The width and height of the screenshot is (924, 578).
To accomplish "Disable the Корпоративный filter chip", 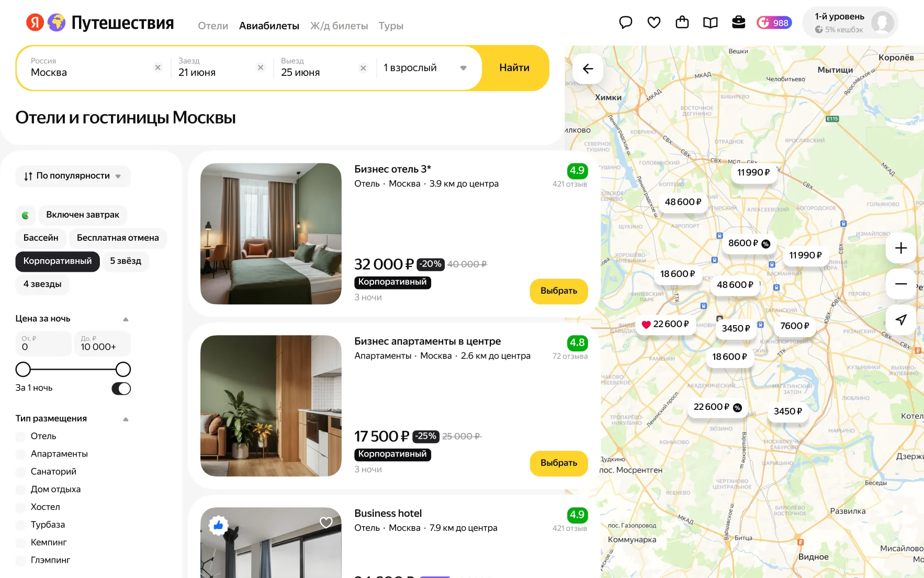I will [x=58, y=261].
